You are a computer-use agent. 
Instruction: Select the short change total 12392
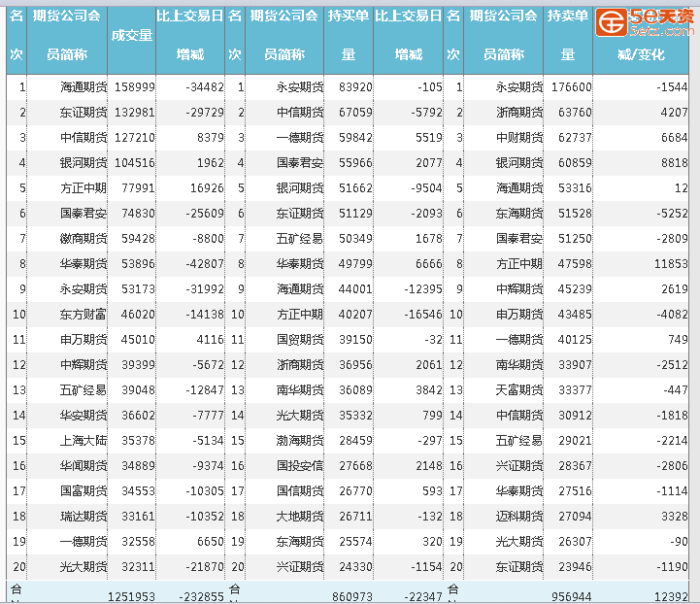[x=671, y=596]
